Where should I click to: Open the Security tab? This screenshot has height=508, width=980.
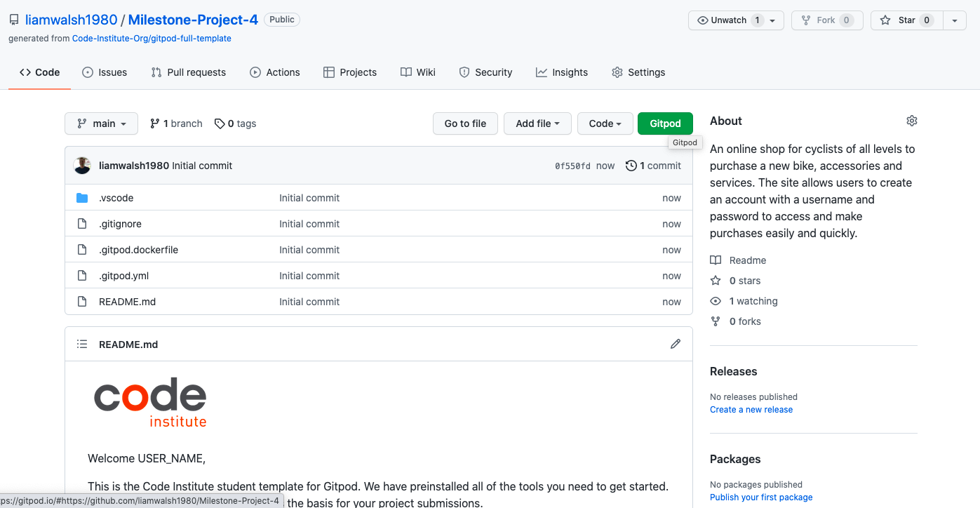(485, 72)
